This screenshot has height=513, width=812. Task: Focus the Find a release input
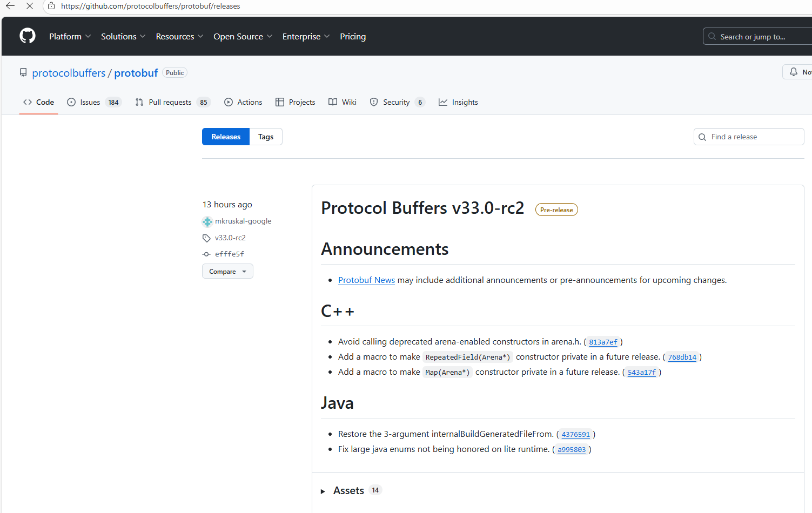749,137
